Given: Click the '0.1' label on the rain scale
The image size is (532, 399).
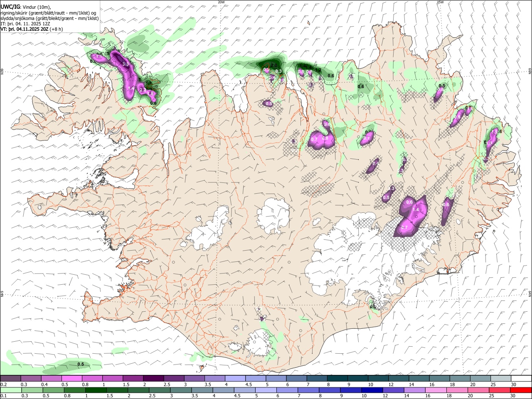Looking at the screenshot, I should click(x=3, y=396).
